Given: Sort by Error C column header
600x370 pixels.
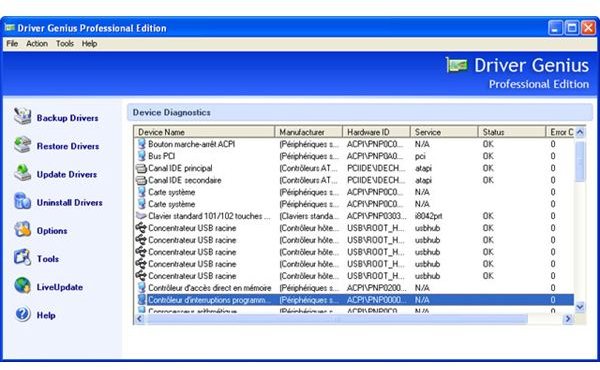Looking at the screenshot, I should [560, 132].
